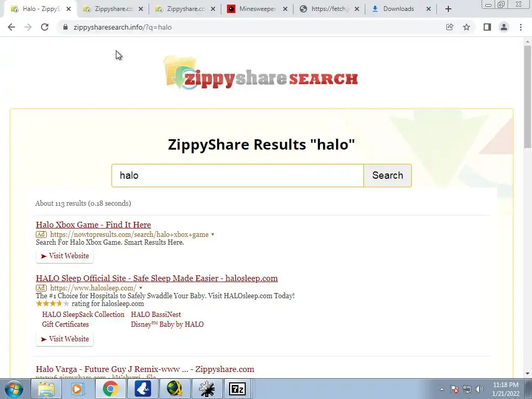
Task: Open HALO BassiNest link
Action: pyautogui.click(x=156, y=314)
